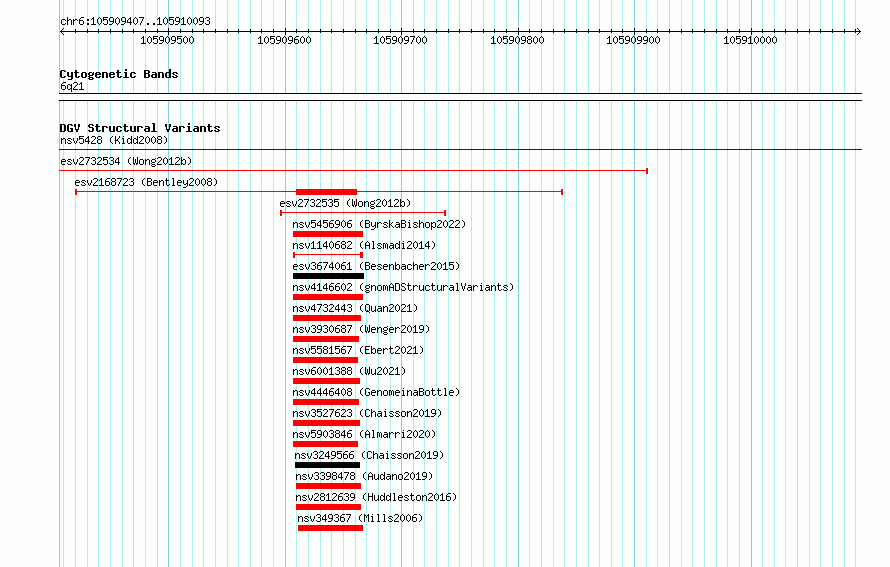890x567 pixels.
Task: Click the red bar under nsv3398478
Action: coord(328,486)
